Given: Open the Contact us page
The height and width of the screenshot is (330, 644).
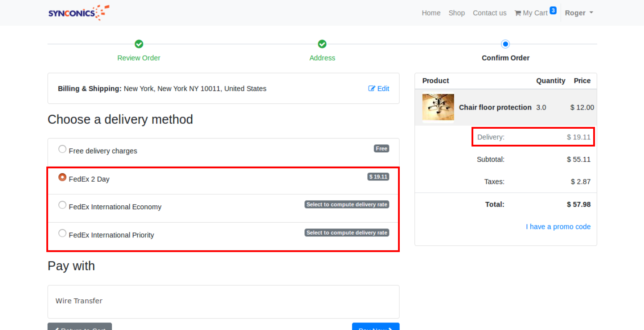Looking at the screenshot, I should click(489, 13).
